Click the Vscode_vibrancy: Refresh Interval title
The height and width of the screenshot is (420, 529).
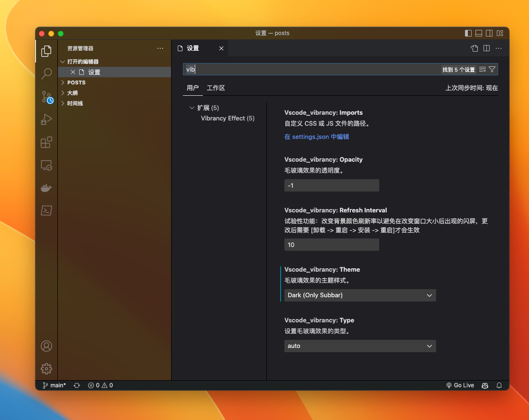(x=336, y=210)
